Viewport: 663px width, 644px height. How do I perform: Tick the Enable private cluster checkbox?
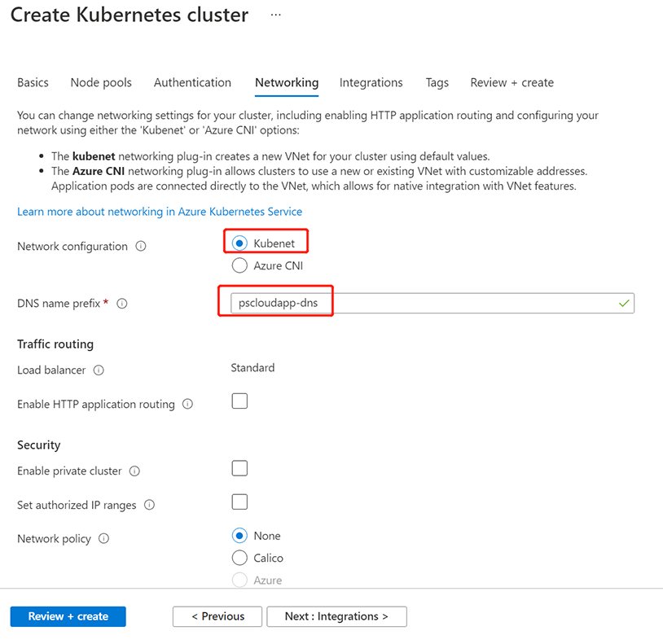pyautogui.click(x=239, y=468)
